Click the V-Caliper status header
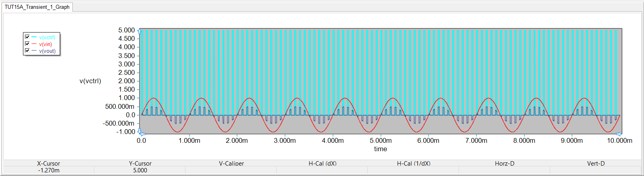This screenshot has height=176, width=644. (x=231, y=163)
